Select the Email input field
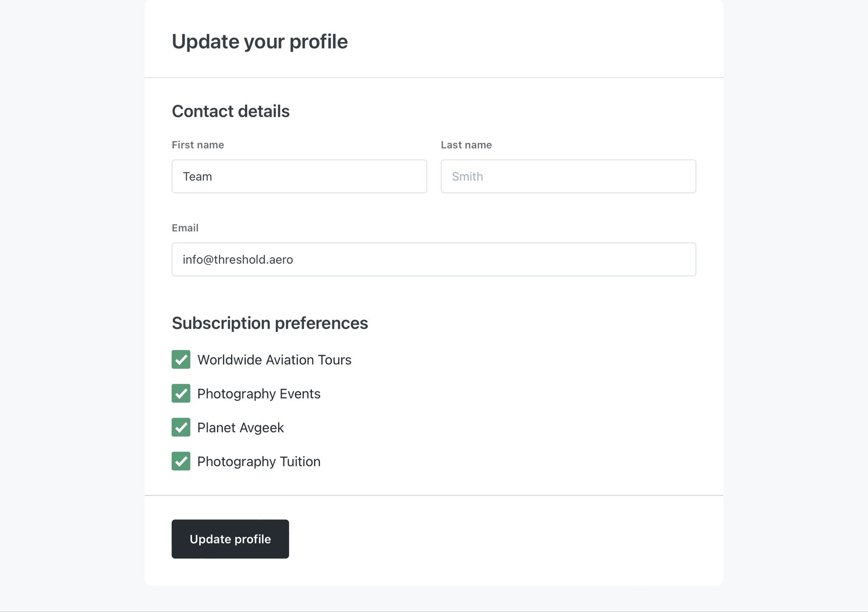This screenshot has width=868, height=612. coord(434,259)
